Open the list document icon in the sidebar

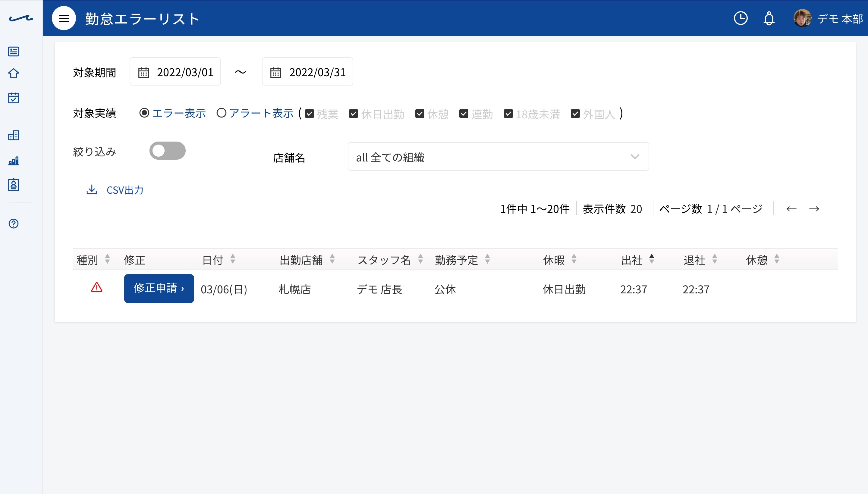coord(14,52)
